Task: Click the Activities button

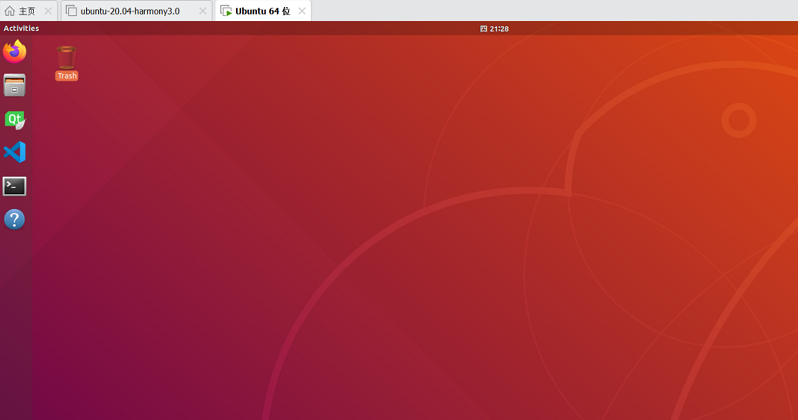Action: 21,29
